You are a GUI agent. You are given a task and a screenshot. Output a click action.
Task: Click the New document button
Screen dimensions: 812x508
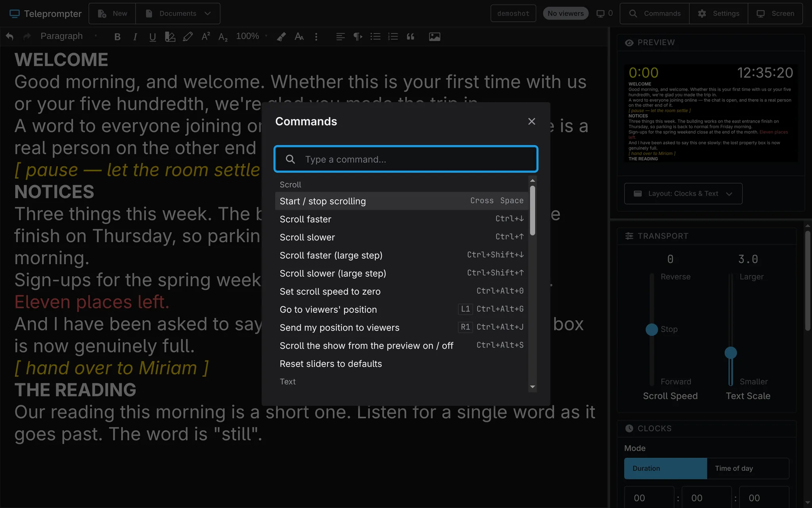(x=112, y=13)
